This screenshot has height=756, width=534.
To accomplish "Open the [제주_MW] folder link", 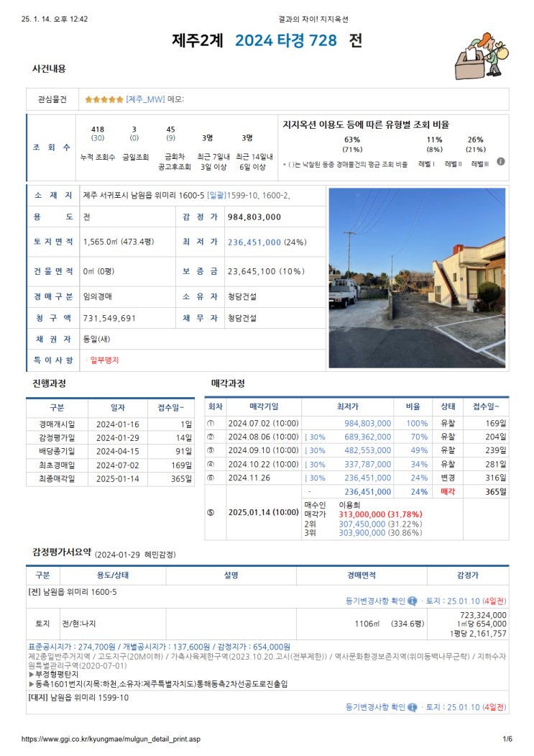I will 145,99.
